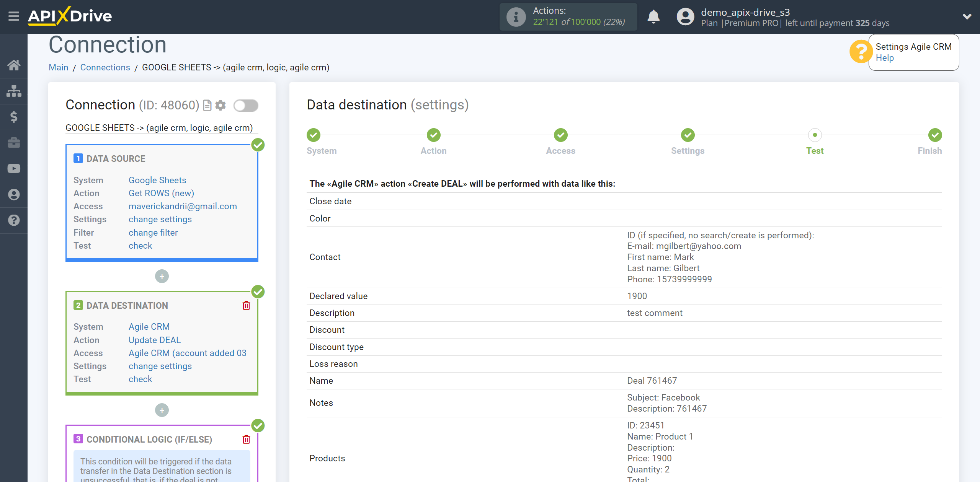Screen dimensions: 980x482
Task: Open billing dollar icon in sidebar
Action: (14, 117)
